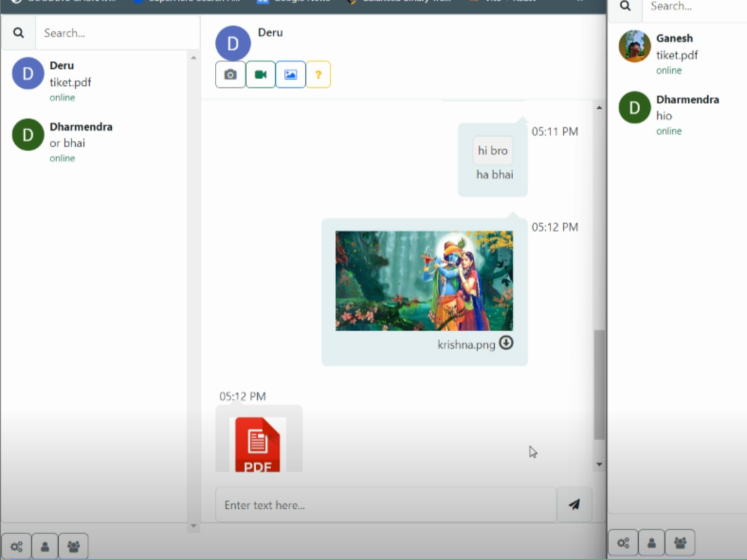Open the image sharing tool

pyautogui.click(x=291, y=74)
